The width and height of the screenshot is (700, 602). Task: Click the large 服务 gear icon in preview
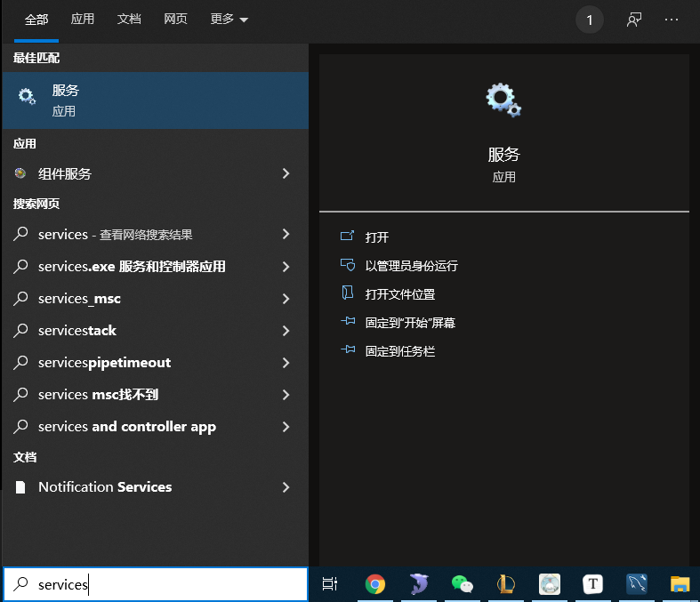[503, 100]
